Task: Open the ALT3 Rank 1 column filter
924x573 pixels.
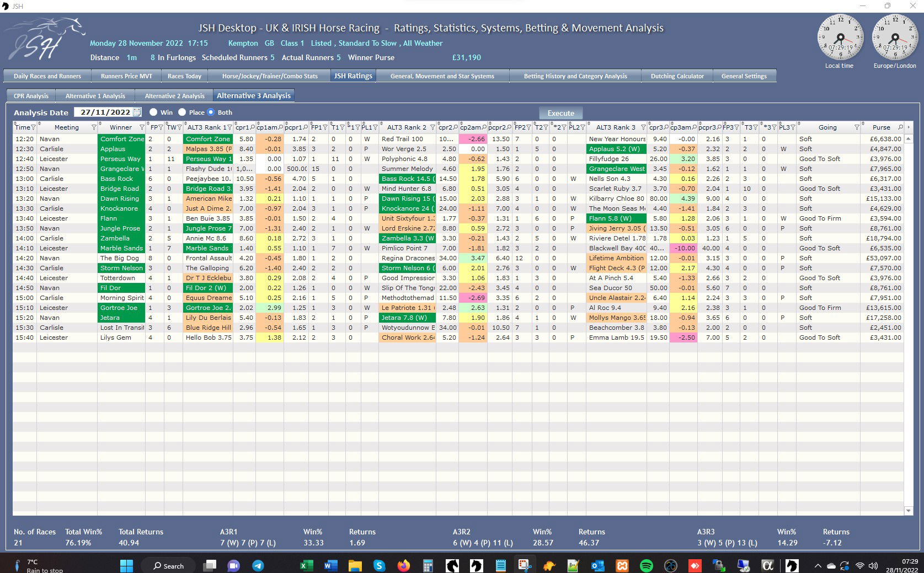Action: pos(229,127)
